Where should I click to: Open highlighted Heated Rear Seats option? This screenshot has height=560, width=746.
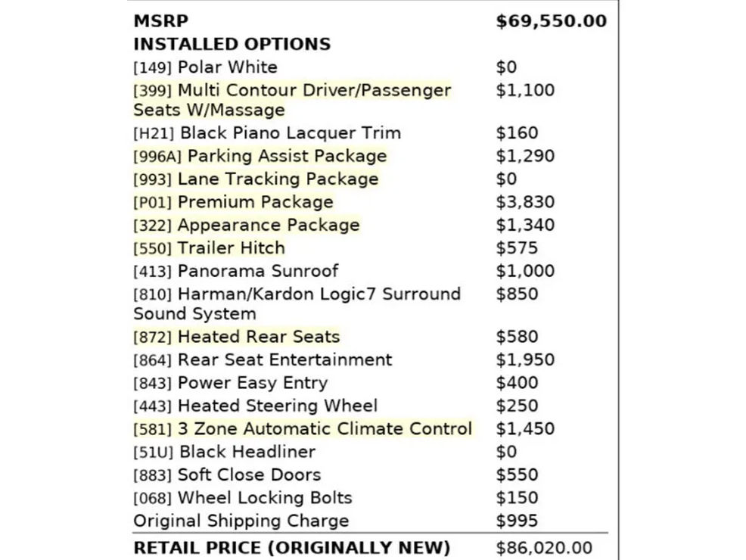[237, 337]
